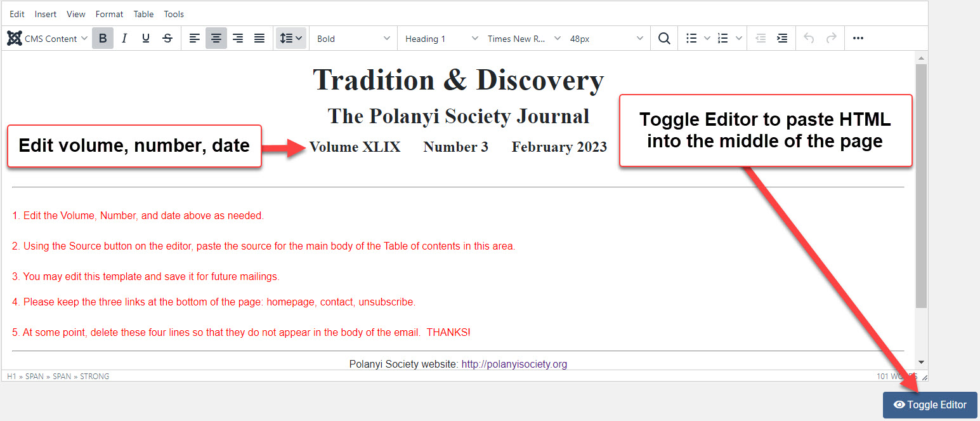Image resolution: width=980 pixels, height=421 pixels.
Task: Toggle Underline text formatting
Action: point(146,39)
